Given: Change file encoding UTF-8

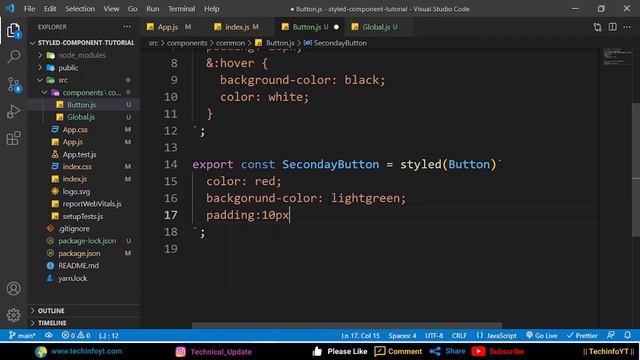Looking at the screenshot, I should tap(434, 336).
